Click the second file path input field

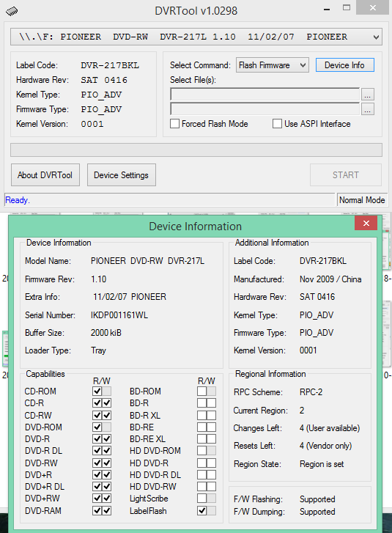pyautogui.click(x=265, y=109)
